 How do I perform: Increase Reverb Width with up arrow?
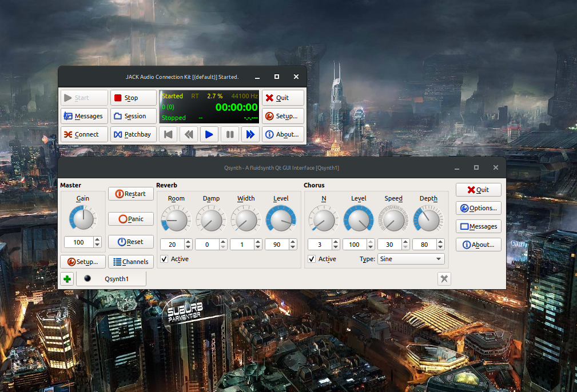(257, 242)
